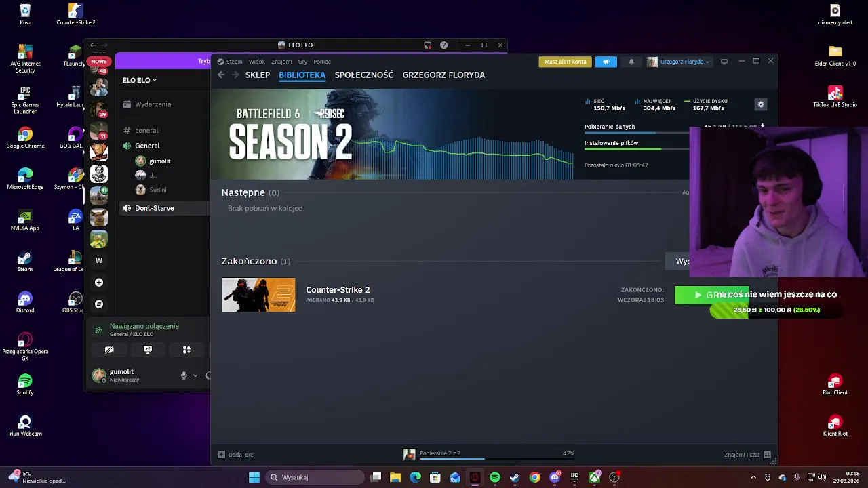
Task: Open Discord server with W icon
Action: pyautogui.click(x=99, y=260)
